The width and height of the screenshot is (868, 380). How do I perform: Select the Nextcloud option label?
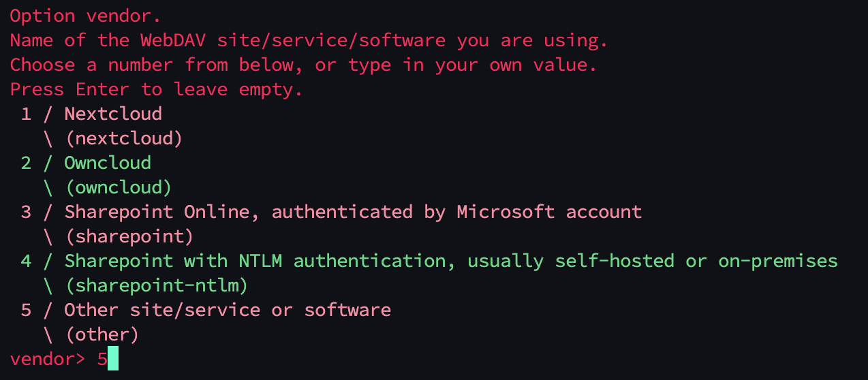113,114
